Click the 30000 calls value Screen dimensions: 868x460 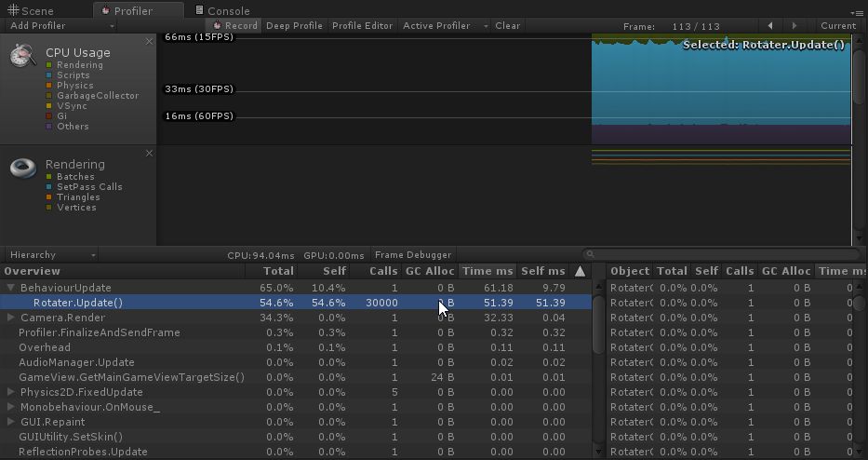[x=381, y=303]
